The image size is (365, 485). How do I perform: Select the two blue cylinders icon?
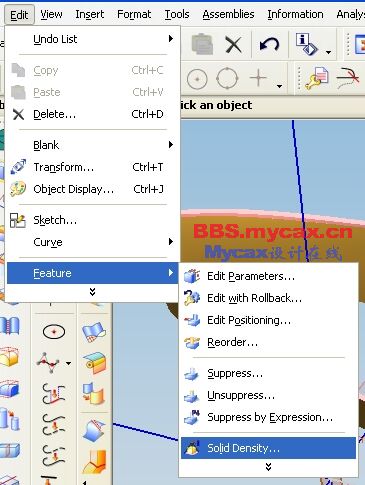tap(9, 419)
